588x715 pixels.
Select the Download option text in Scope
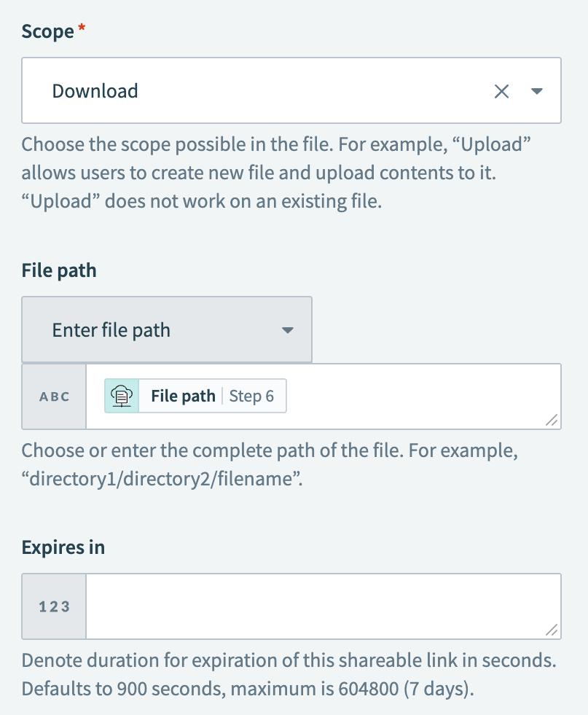(x=94, y=90)
